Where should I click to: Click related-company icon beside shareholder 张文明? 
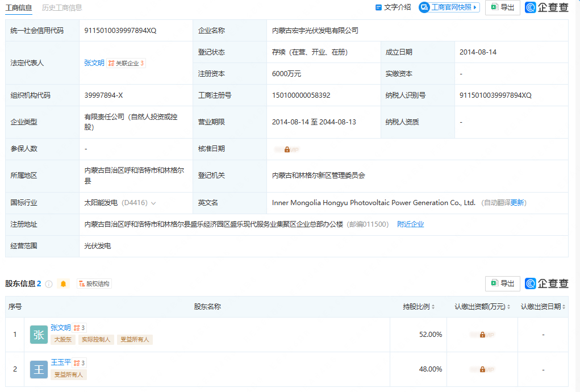(x=79, y=328)
